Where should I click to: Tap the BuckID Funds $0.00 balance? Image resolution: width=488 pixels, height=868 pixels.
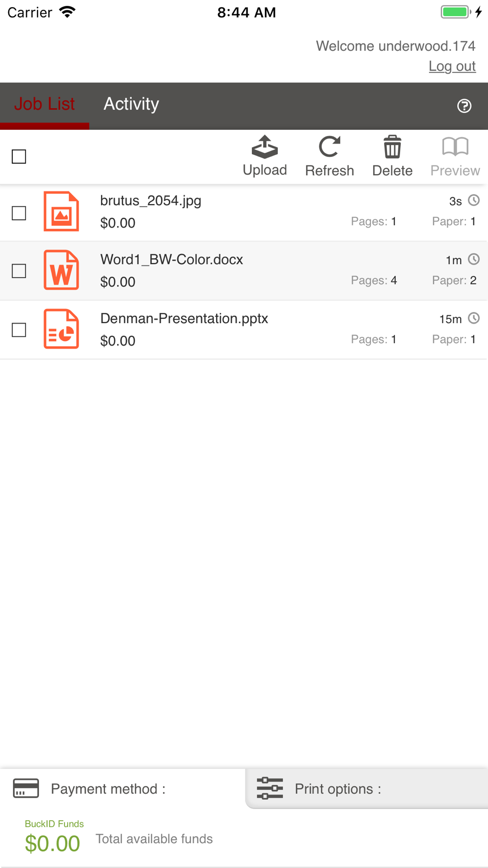[x=53, y=843]
